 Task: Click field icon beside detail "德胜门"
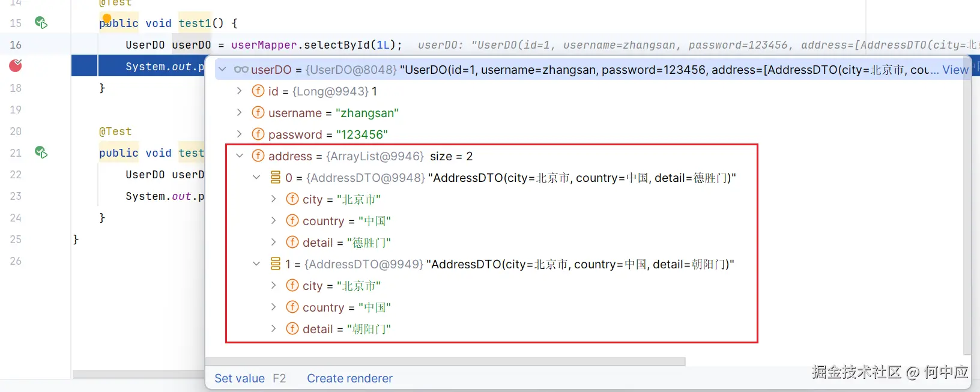point(292,243)
